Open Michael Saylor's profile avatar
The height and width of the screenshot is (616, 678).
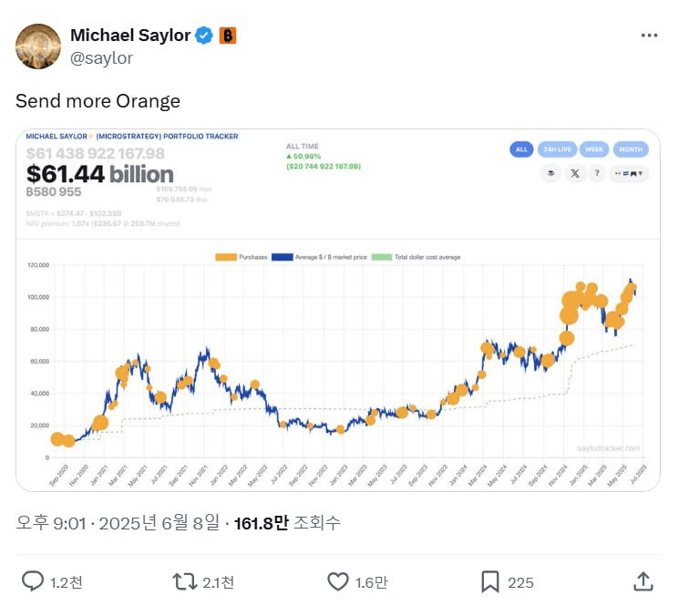(x=38, y=46)
